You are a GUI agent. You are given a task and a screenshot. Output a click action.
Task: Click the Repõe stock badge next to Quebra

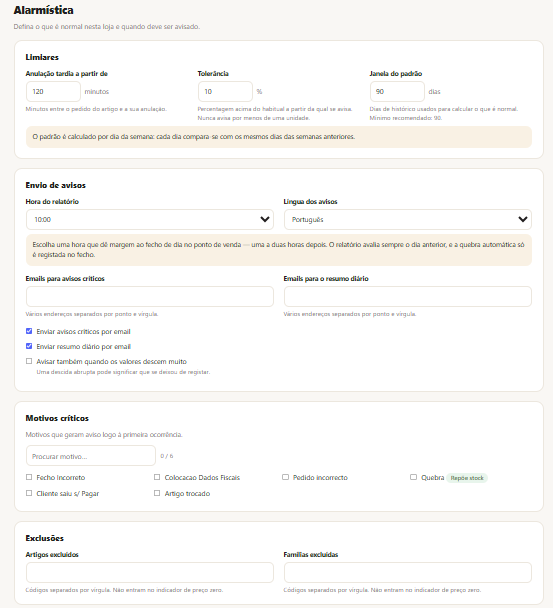tap(467, 478)
